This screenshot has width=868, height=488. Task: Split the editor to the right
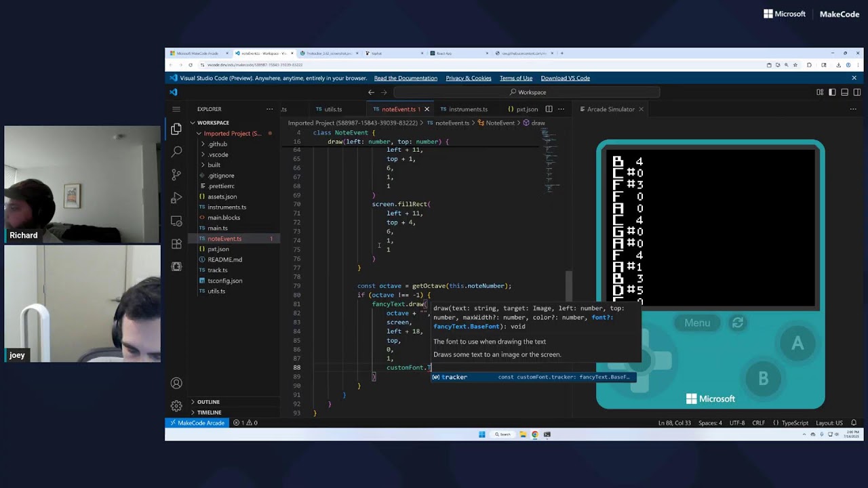(x=549, y=109)
